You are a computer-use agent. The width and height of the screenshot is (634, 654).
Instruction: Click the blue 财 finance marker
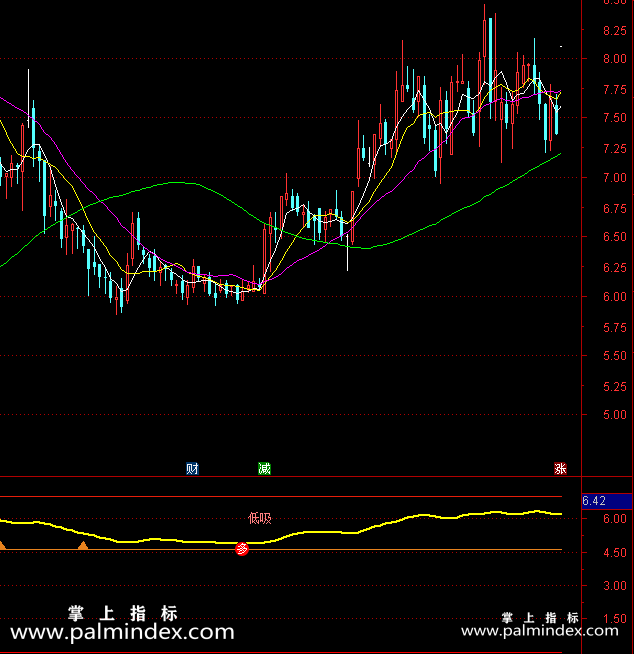tap(192, 469)
